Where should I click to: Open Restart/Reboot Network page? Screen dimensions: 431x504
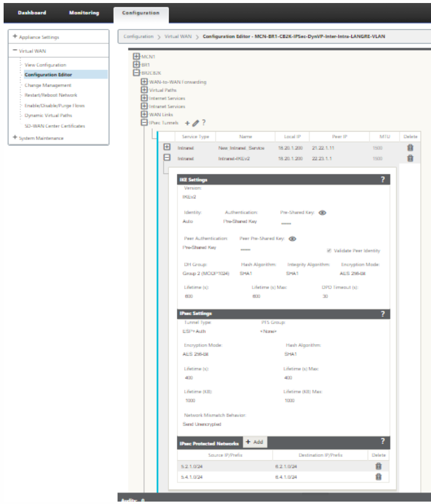pos(51,95)
